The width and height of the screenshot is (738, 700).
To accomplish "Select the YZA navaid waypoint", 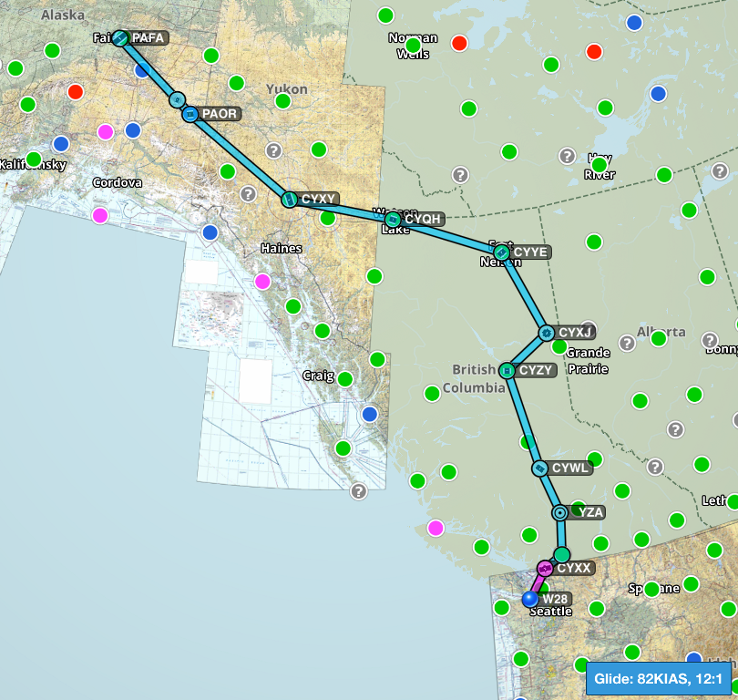I will [x=560, y=512].
